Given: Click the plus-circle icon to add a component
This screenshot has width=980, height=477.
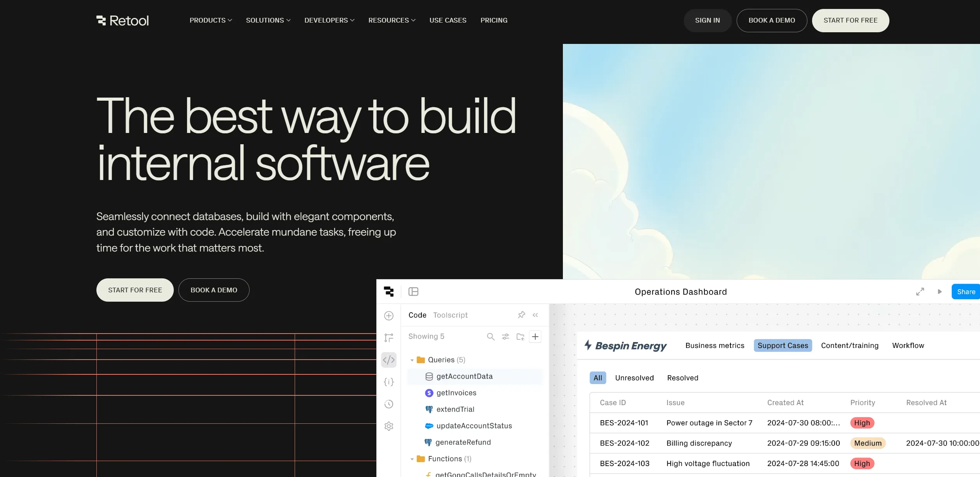Looking at the screenshot, I should click(x=388, y=316).
